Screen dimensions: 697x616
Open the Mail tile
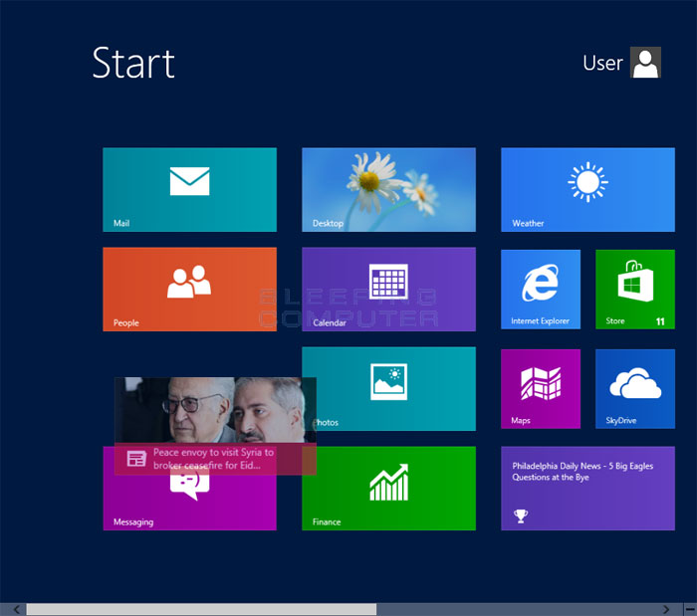click(189, 189)
